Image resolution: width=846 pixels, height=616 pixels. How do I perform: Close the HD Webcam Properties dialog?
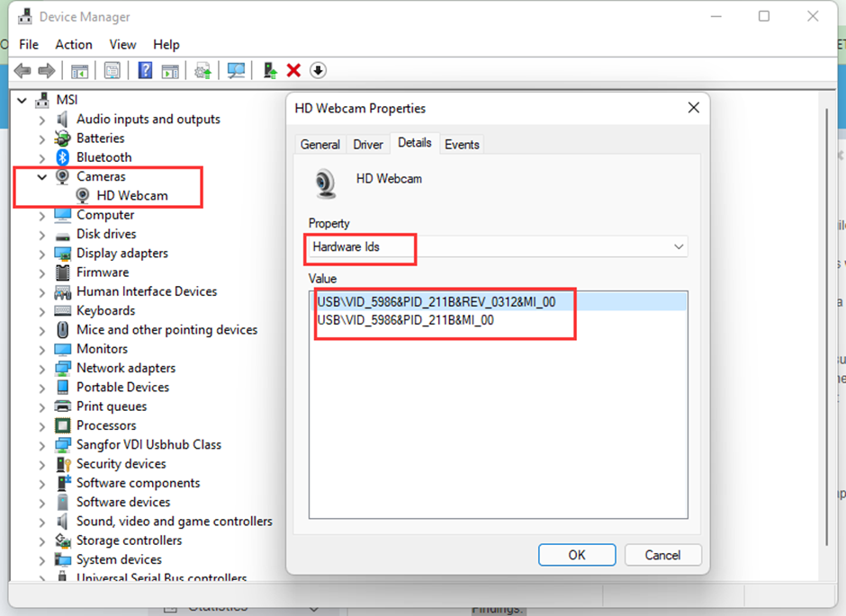[x=694, y=108]
